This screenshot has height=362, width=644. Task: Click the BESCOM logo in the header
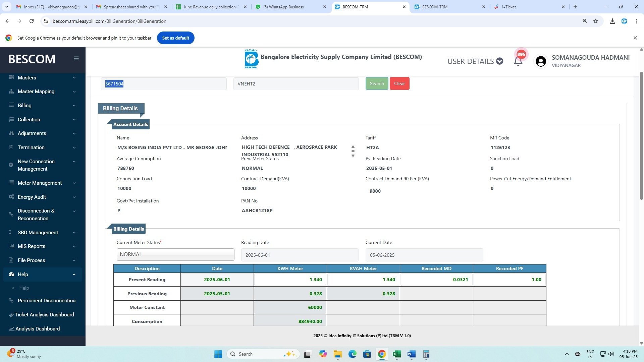pyautogui.click(x=251, y=59)
